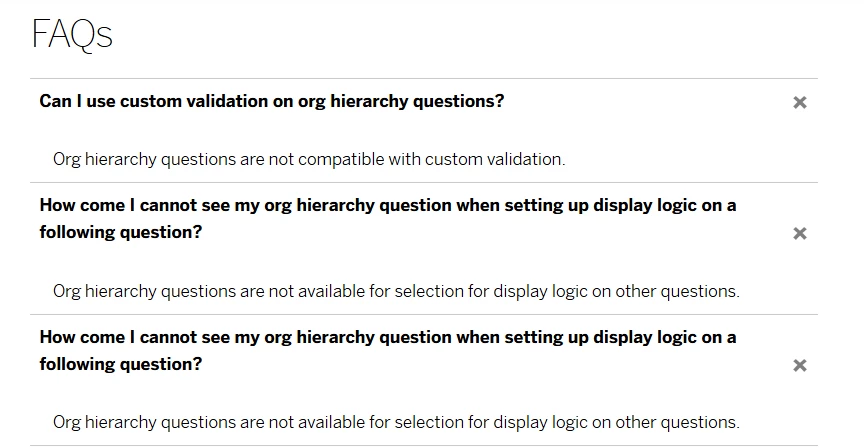Collapse the last FAQ about display logic
Image resolution: width=864 pixels, height=448 pixels.
point(387,350)
